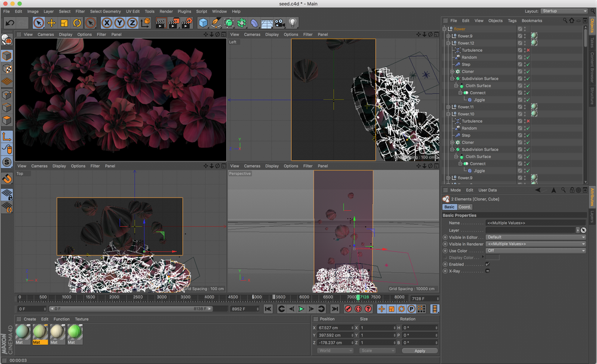This screenshot has height=364, width=597.
Task: Expand the first flower.9 tree node
Action: click(448, 36)
